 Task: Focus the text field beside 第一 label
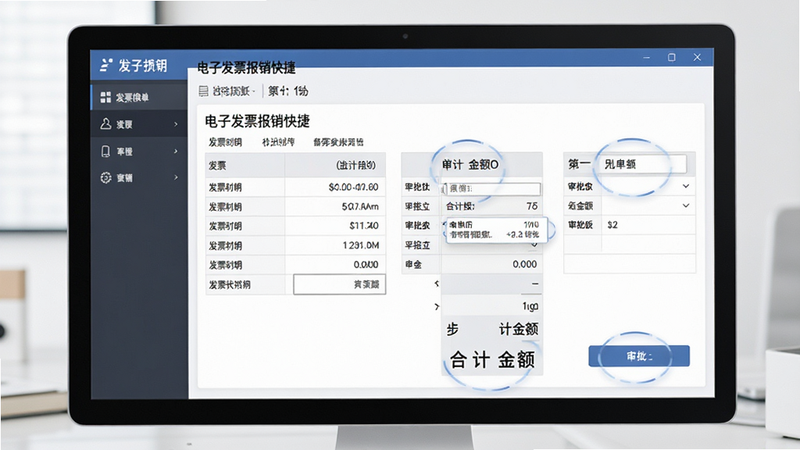pos(643,164)
